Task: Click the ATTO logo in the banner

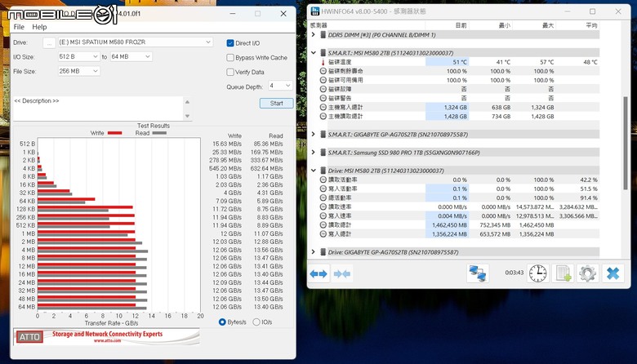Action: pos(29,337)
